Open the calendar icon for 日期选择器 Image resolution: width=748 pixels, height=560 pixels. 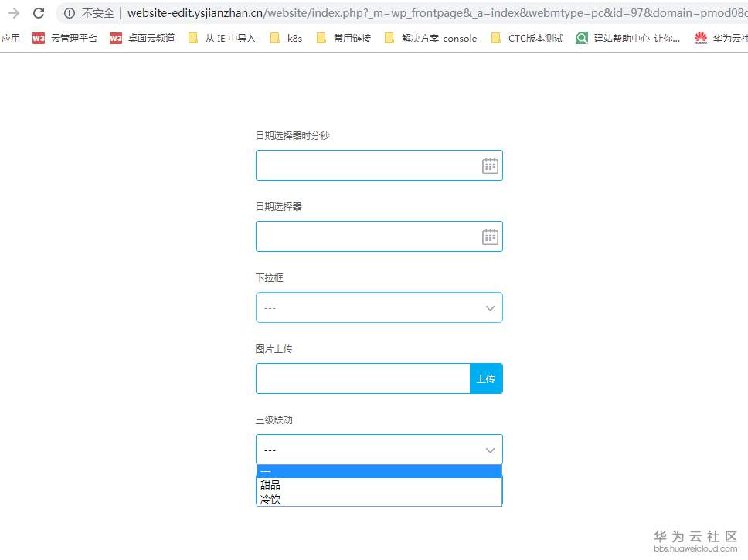point(490,236)
